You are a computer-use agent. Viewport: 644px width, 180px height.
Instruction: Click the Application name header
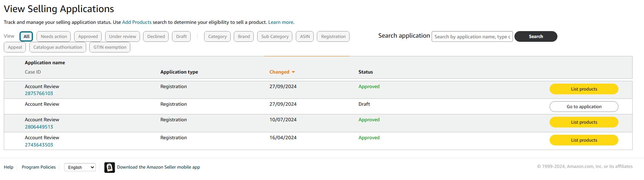(45, 63)
